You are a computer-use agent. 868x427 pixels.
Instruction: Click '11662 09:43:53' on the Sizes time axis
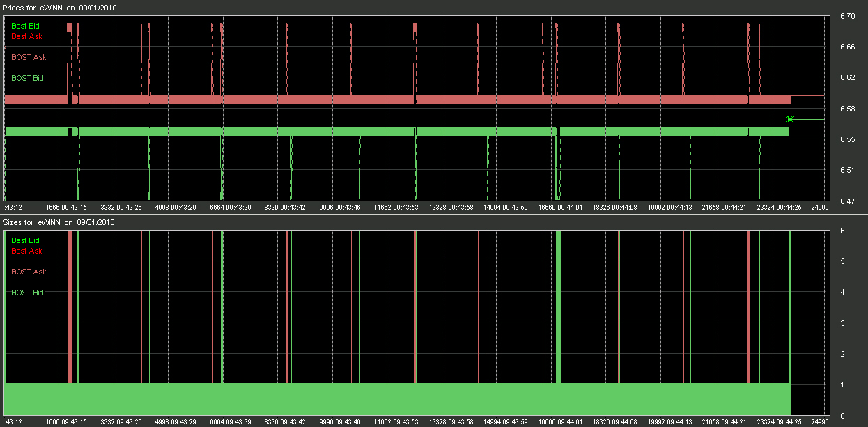point(396,422)
